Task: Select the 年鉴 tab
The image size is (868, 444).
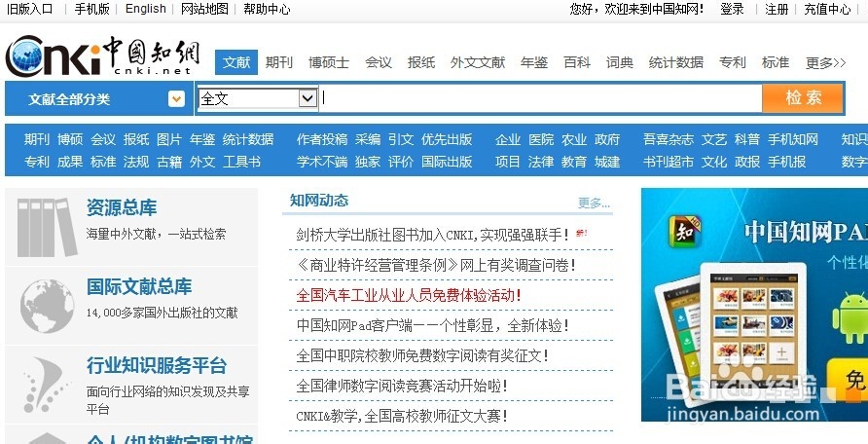Action: coord(534,62)
